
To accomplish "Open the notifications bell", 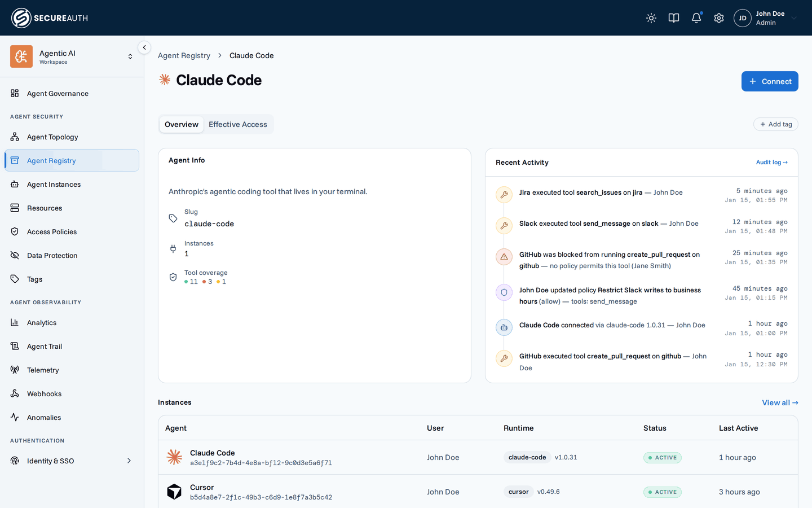I will pos(696,18).
